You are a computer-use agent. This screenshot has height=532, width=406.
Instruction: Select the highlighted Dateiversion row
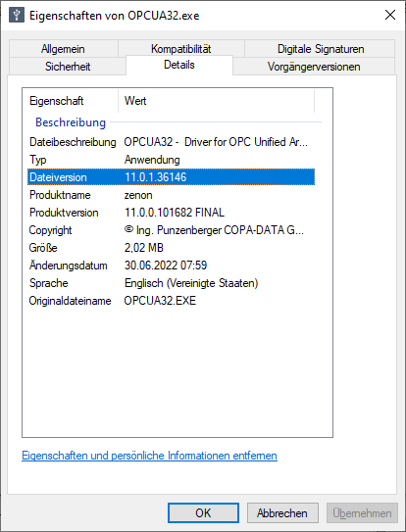[x=171, y=177]
